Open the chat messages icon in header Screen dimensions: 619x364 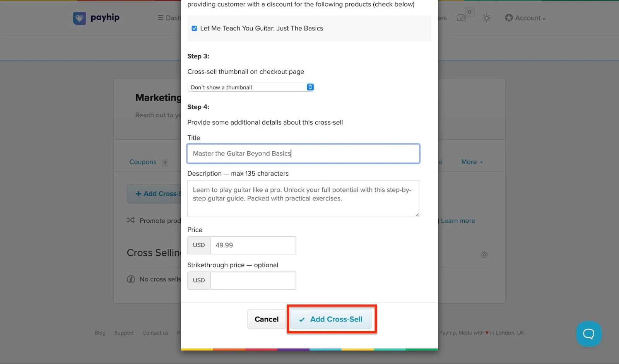click(x=461, y=18)
